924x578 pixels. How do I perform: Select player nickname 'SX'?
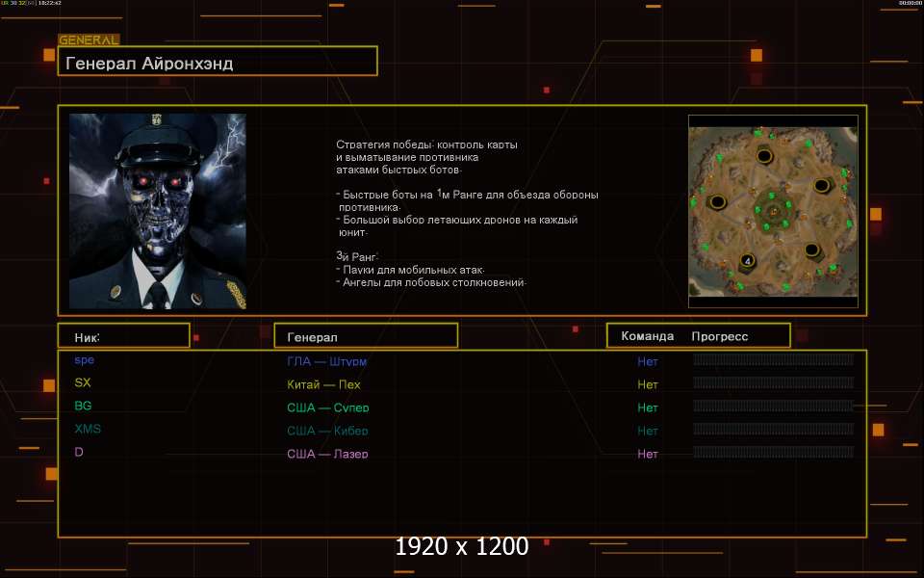coord(83,382)
